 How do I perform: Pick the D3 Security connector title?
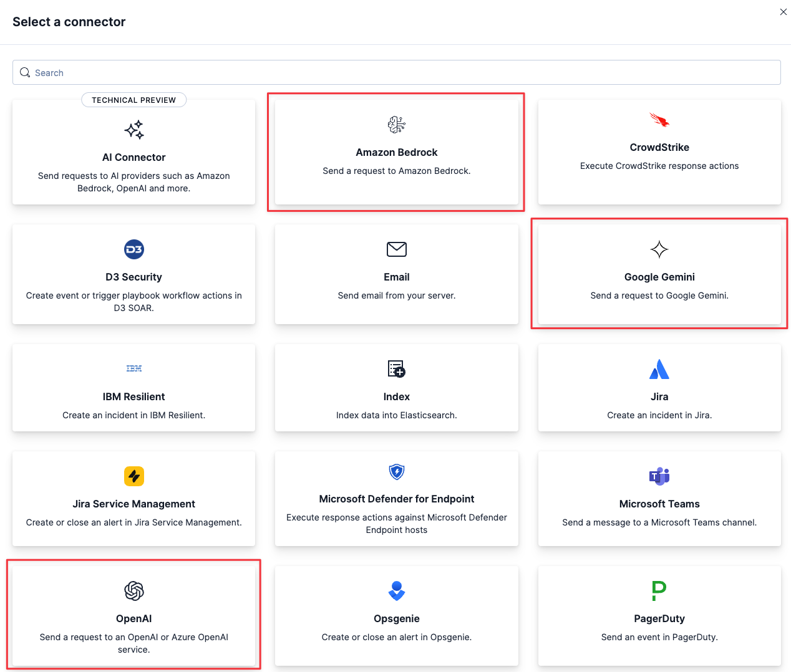point(134,277)
